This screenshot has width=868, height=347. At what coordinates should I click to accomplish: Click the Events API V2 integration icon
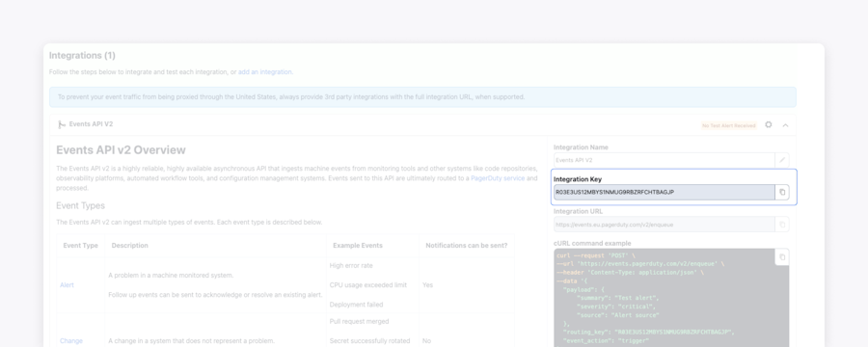point(62,124)
